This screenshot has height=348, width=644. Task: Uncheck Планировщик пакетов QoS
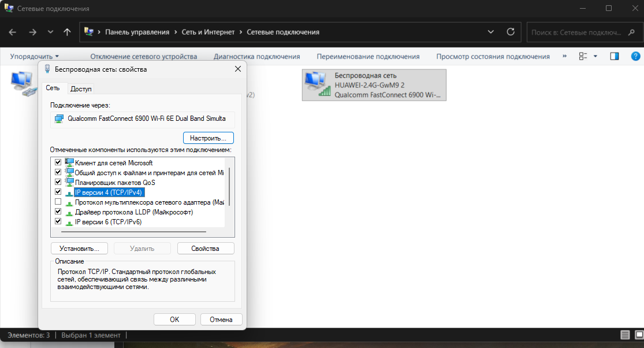pyautogui.click(x=58, y=182)
